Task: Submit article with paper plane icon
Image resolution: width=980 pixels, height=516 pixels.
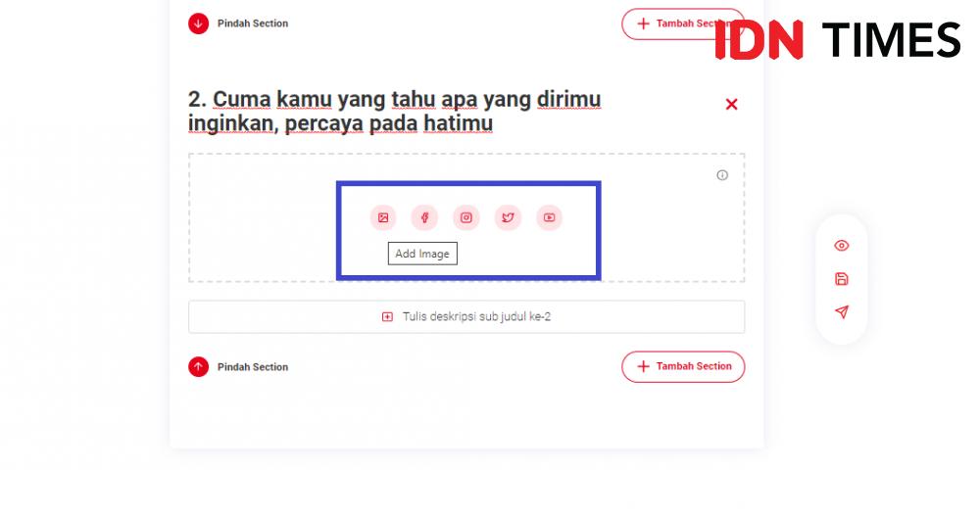Action: 841,311
